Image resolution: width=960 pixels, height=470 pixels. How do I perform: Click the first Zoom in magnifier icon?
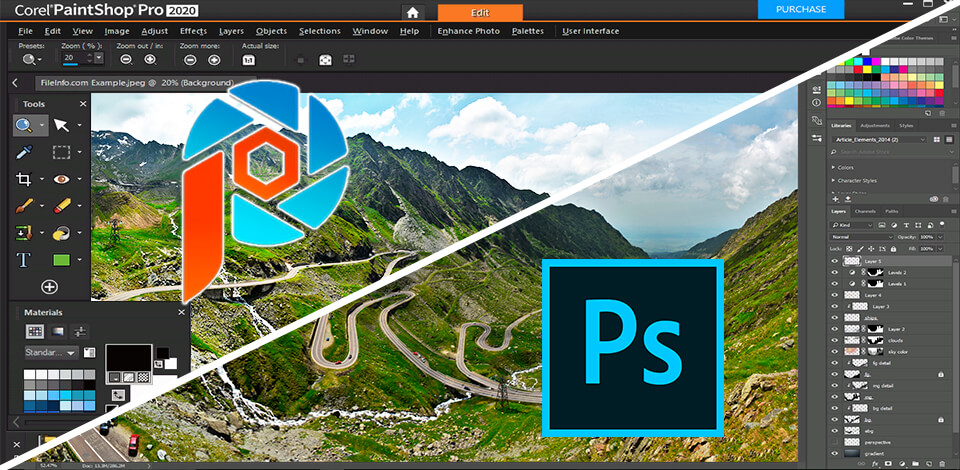(150, 59)
